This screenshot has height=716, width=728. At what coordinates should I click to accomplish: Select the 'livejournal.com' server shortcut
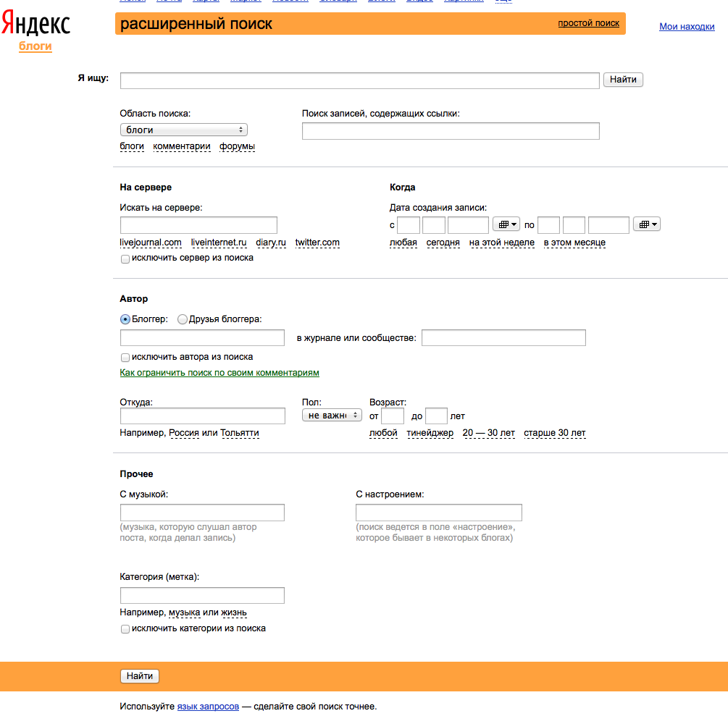coord(151,243)
